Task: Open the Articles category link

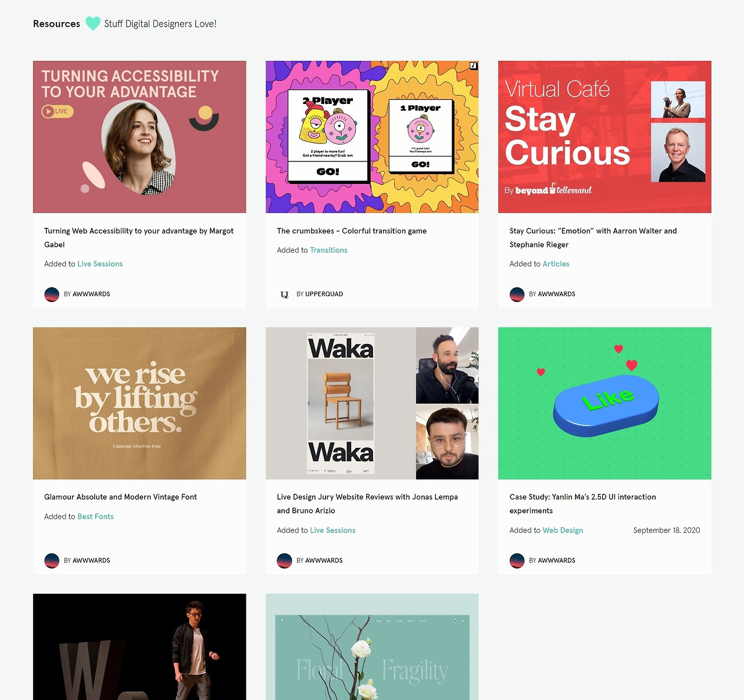Action: [x=556, y=264]
